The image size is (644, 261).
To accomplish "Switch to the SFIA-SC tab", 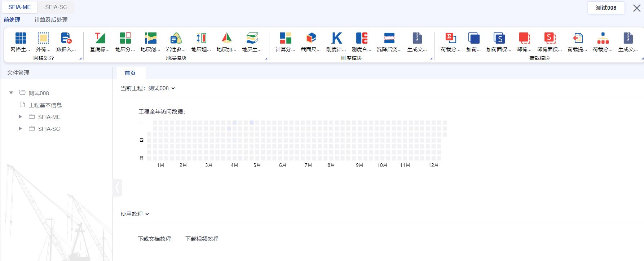I will click(56, 7).
